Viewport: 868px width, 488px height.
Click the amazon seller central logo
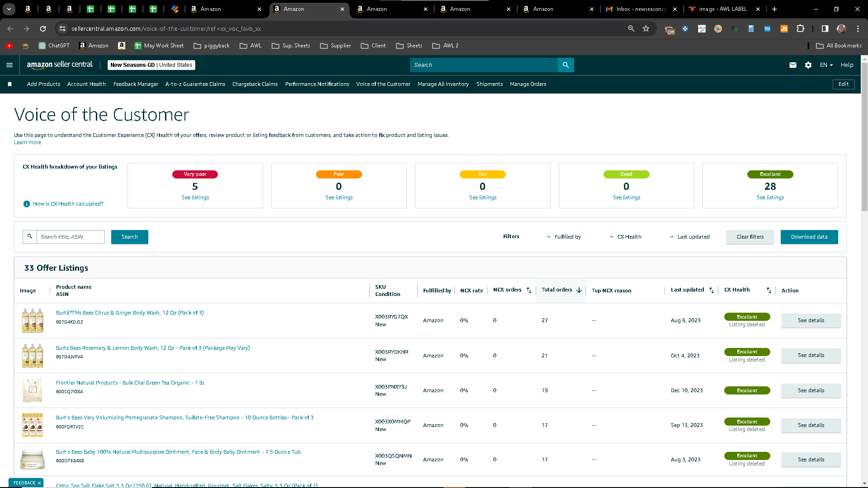pyautogui.click(x=60, y=65)
